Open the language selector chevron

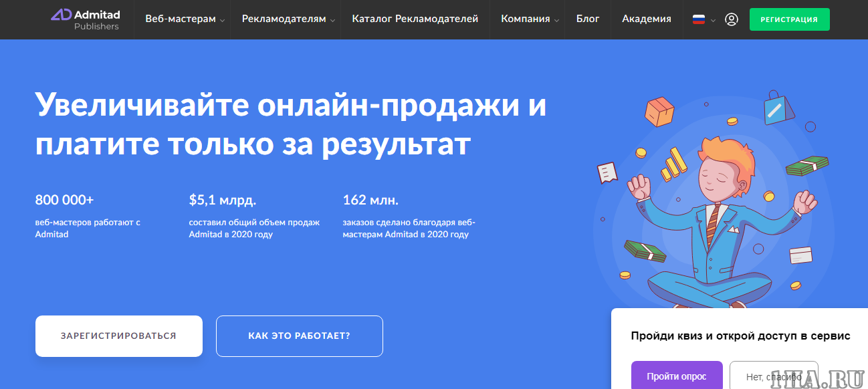coord(713,20)
